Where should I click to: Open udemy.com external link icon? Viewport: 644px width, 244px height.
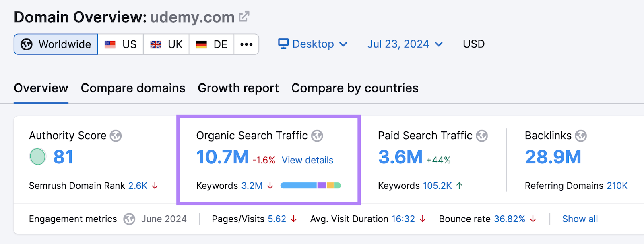[x=244, y=17]
